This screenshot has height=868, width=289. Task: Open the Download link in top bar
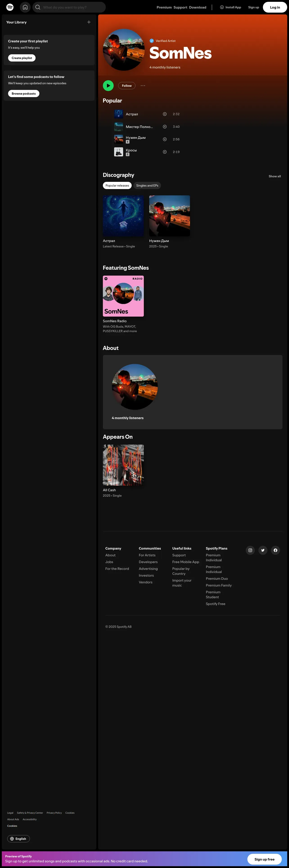point(197,7)
